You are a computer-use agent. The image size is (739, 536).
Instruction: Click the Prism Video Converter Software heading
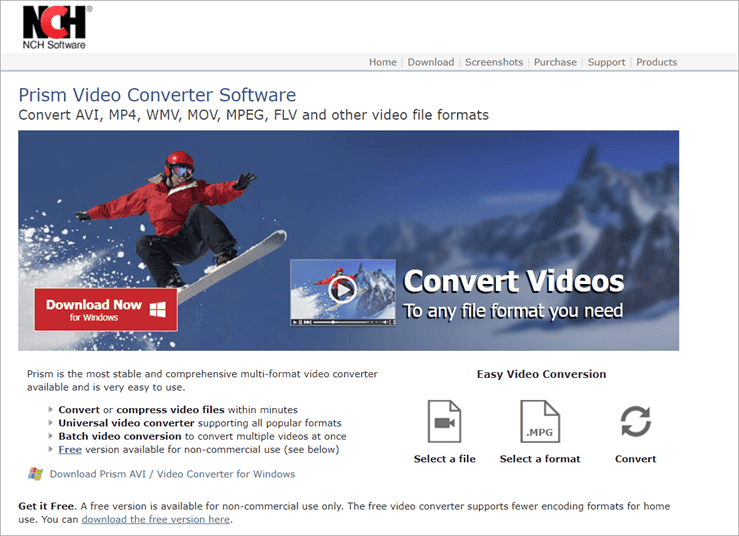point(157,95)
